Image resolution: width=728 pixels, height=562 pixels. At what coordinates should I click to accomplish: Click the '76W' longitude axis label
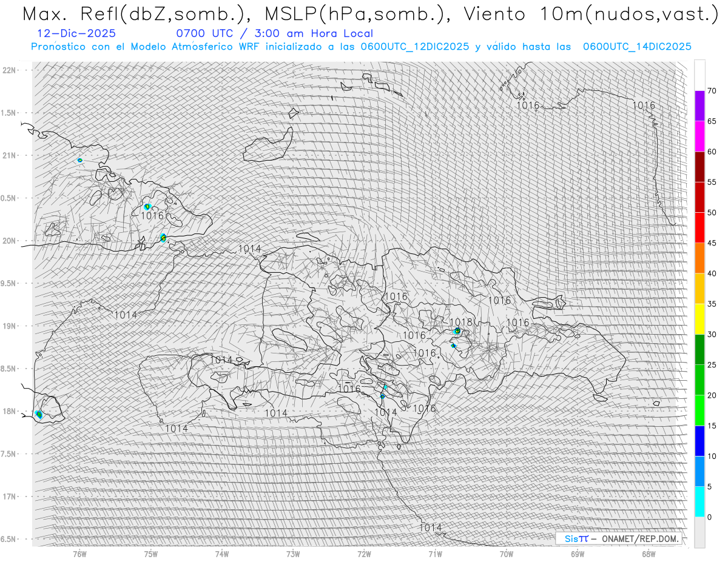[x=79, y=554]
